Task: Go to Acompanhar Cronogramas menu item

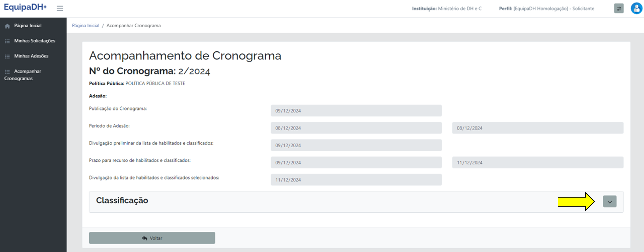Action: click(28, 71)
